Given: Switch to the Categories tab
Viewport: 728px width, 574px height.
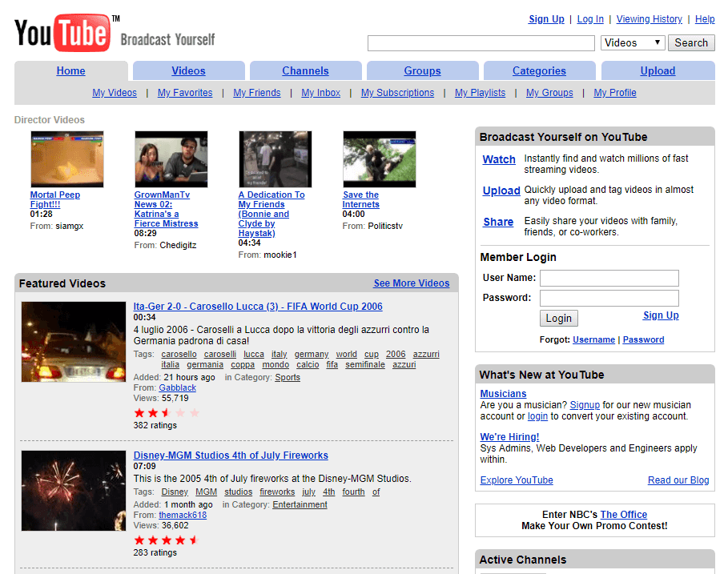Looking at the screenshot, I should coord(539,71).
